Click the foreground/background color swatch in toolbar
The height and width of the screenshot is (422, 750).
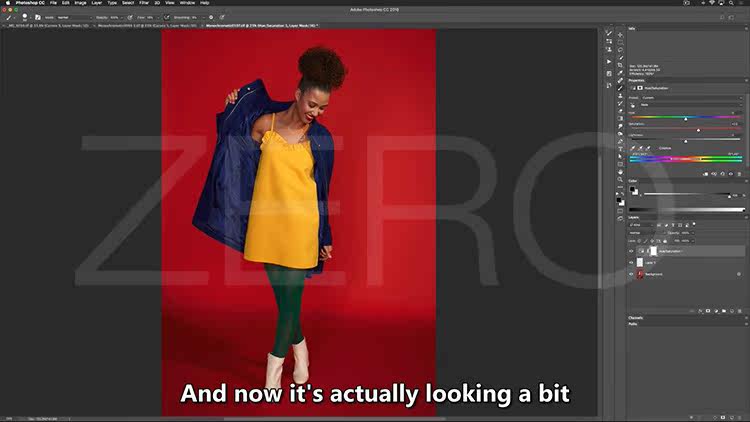point(620,202)
